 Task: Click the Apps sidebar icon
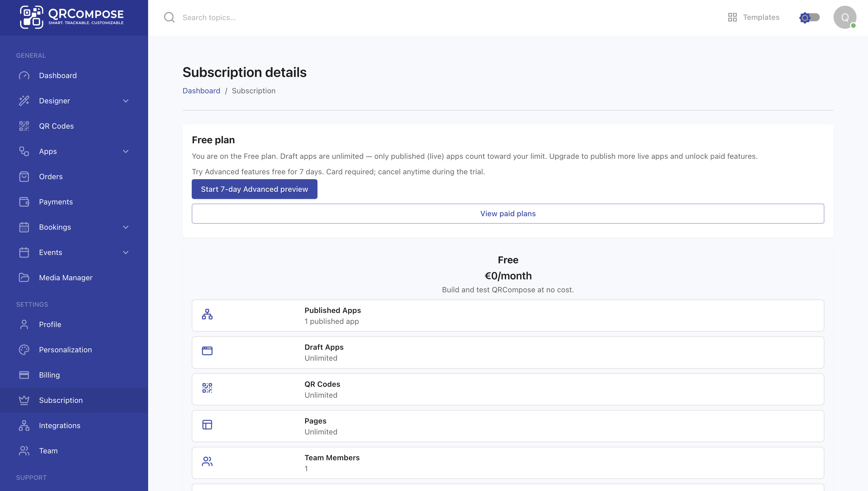coord(24,151)
